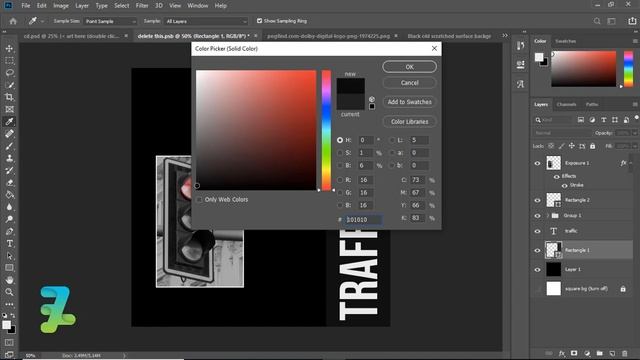This screenshot has width=640, height=360.
Task: Select the Rectangular Marquee tool
Action: click(9, 60)
